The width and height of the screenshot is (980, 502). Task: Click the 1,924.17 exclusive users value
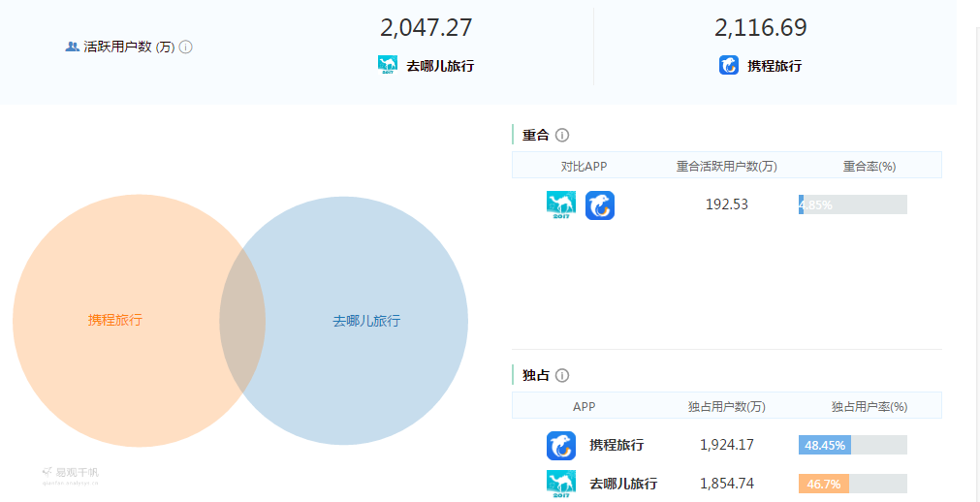(x=727, y=445)
